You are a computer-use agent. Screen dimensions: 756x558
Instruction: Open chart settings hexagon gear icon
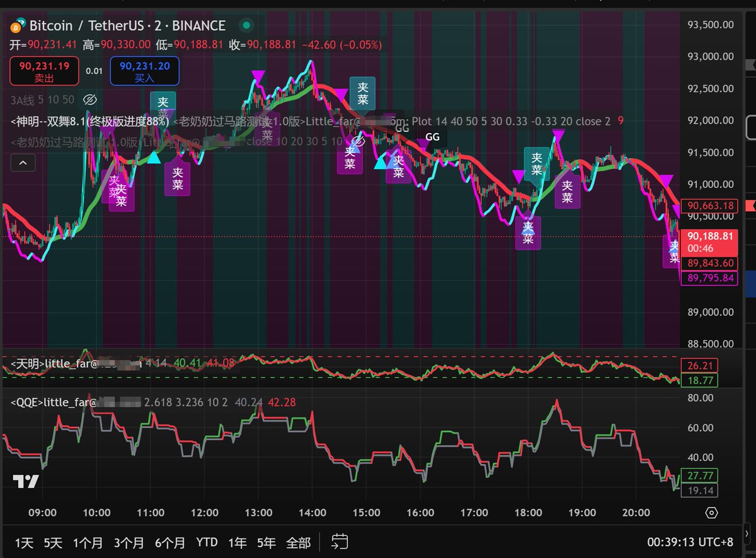click(711, 512)
